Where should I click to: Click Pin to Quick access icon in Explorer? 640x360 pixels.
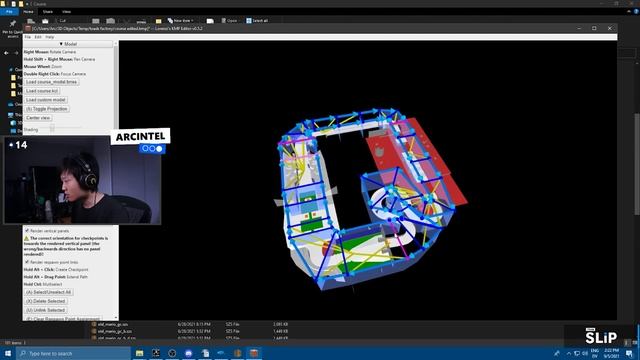[x=12, y=25]
